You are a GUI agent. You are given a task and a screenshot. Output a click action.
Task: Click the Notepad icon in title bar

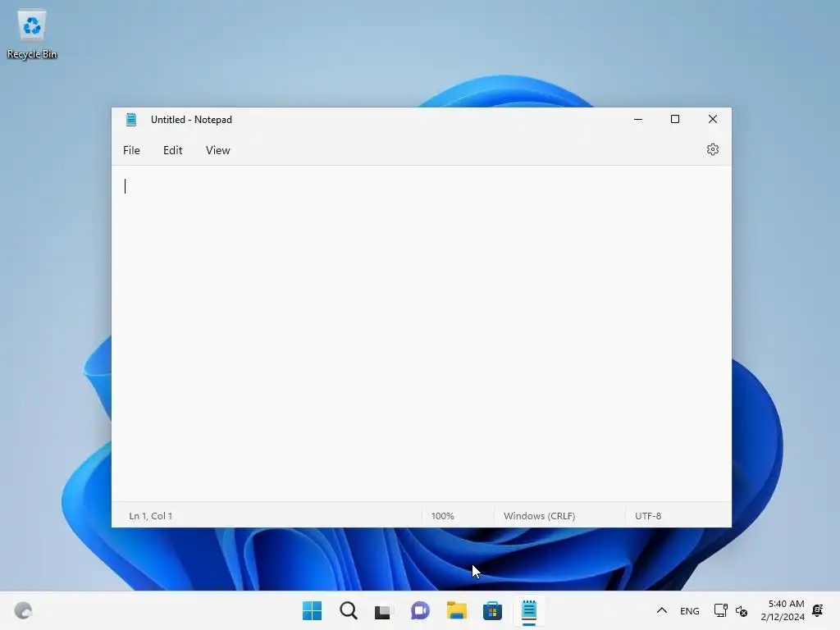point(131,120)
